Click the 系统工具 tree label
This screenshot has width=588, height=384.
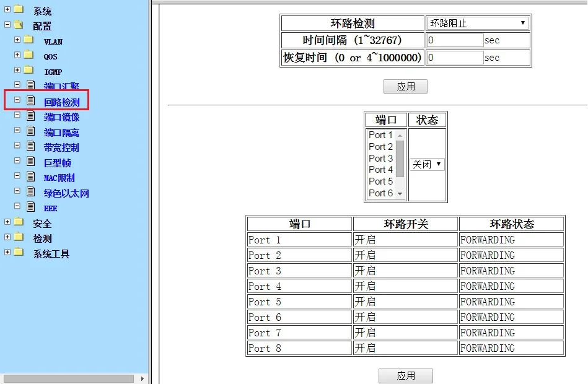point(51,254)
